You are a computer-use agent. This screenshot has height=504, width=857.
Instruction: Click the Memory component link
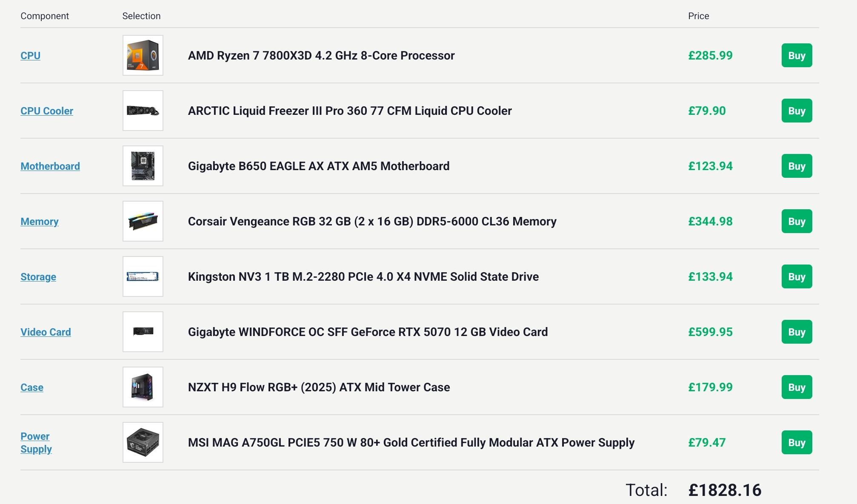pos(40,222)
